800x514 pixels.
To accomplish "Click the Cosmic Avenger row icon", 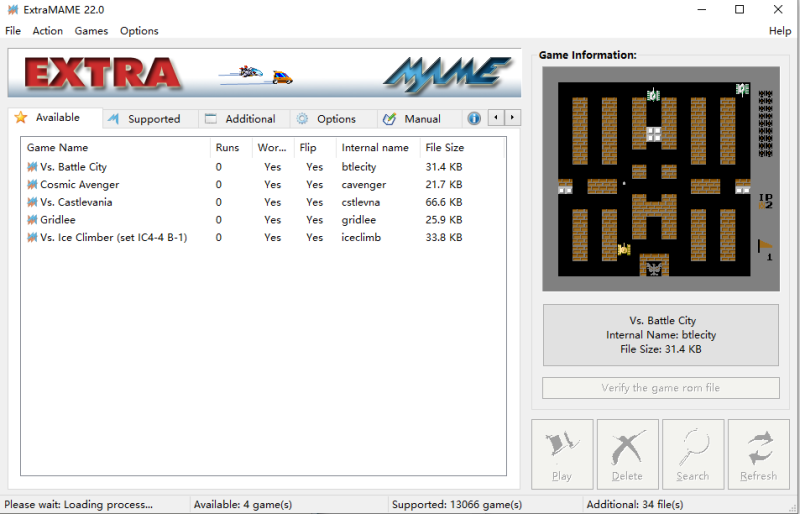I will [32, 185].
